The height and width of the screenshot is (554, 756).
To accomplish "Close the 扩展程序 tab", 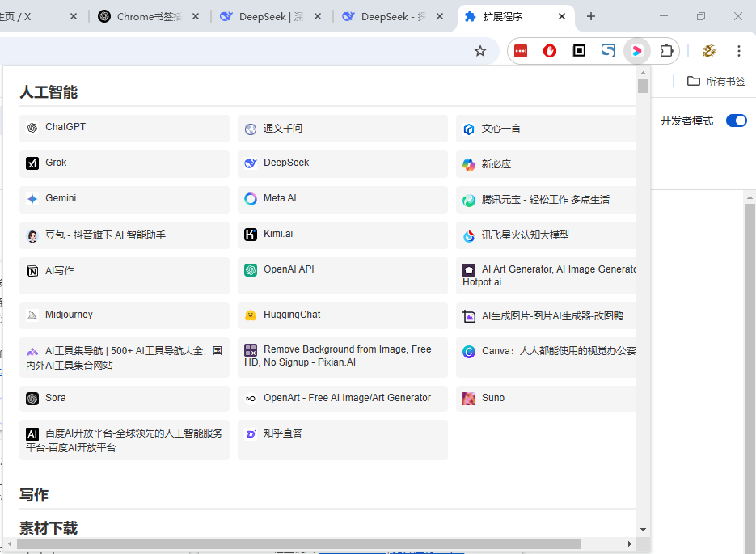I will (562, 16).
